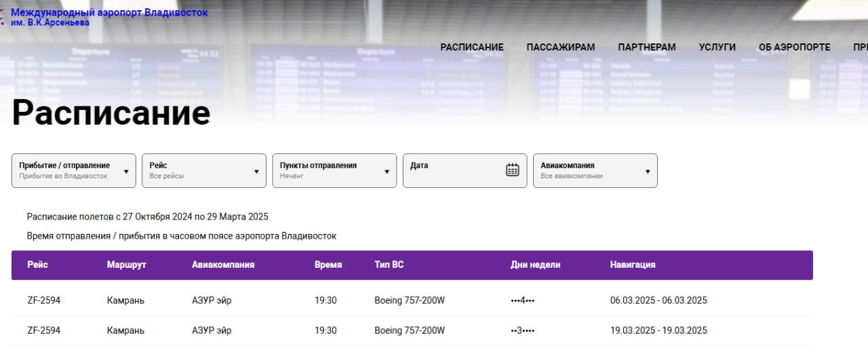Click the Навигация column header

pos(632,264)
